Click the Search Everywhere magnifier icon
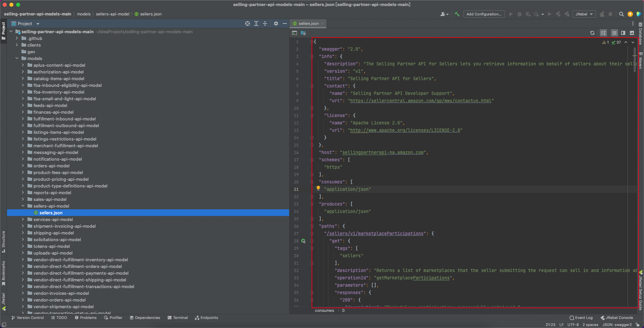644x328 pixels. click(x=622, y=14)
